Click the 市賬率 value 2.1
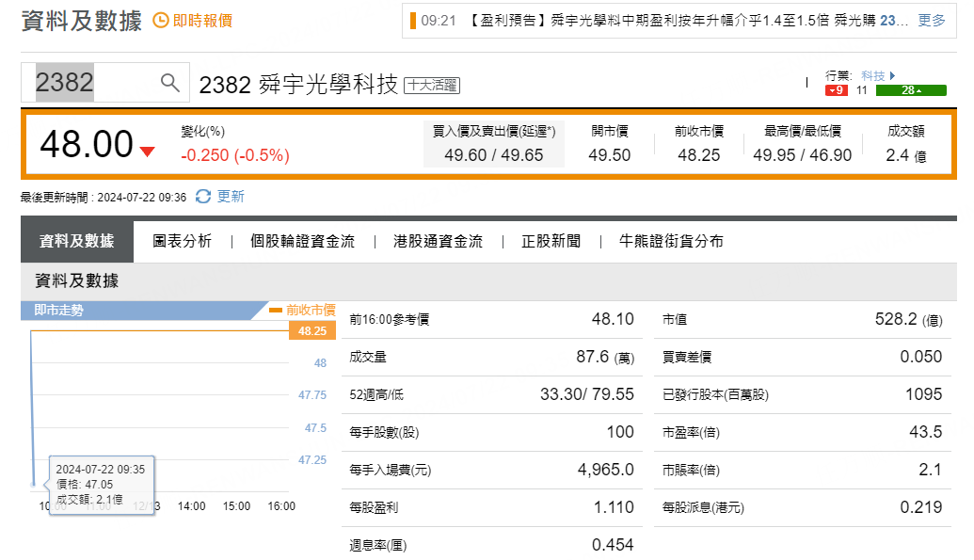Image resolution: width=974 pixels, height=560 pixels. coord(930,470)
